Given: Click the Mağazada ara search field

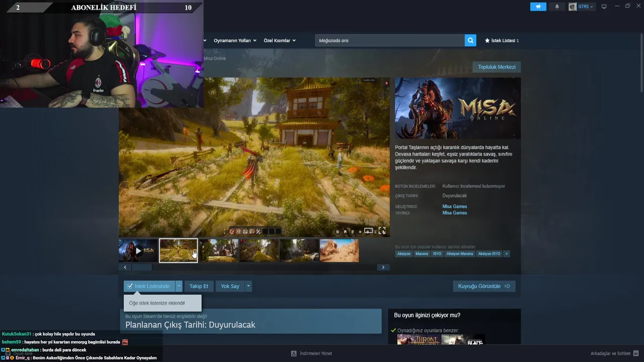Looking at the screenshot, I should click(390, 40).
